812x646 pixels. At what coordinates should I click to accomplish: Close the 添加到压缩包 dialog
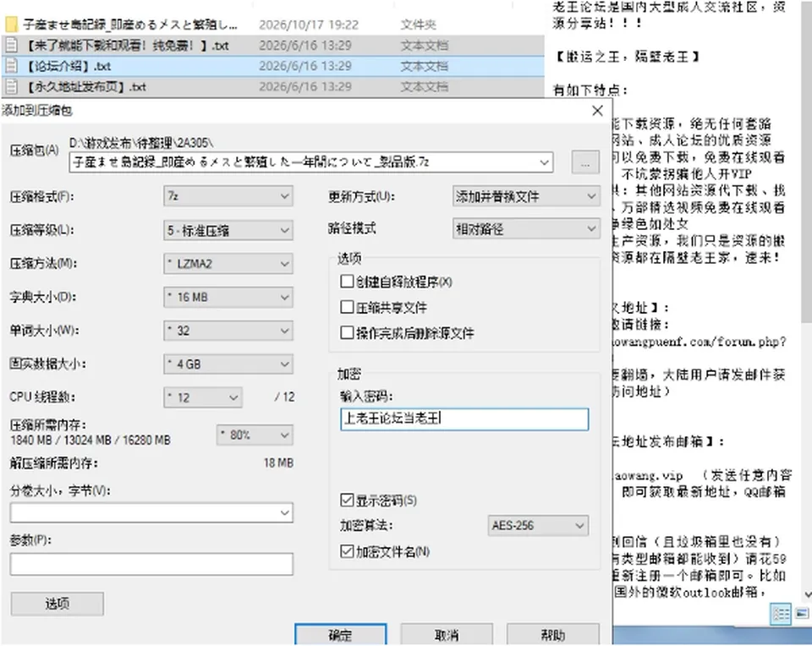point(597,110)
